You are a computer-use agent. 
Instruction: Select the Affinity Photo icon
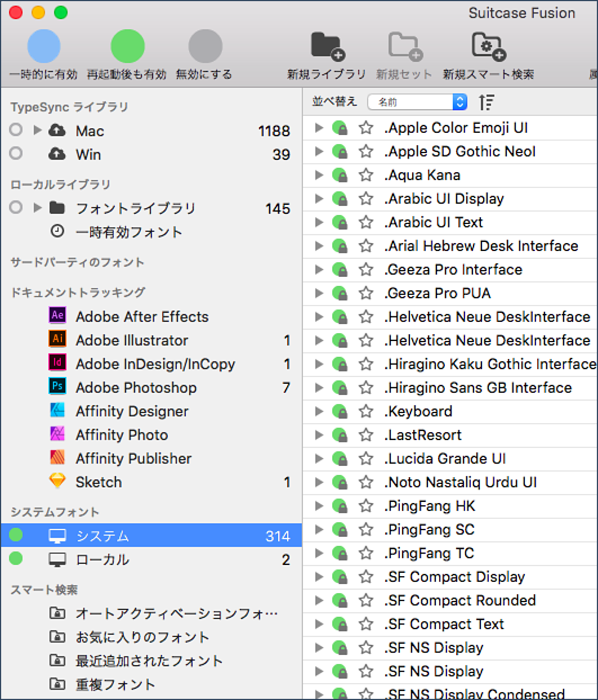(x=57, y=434)
